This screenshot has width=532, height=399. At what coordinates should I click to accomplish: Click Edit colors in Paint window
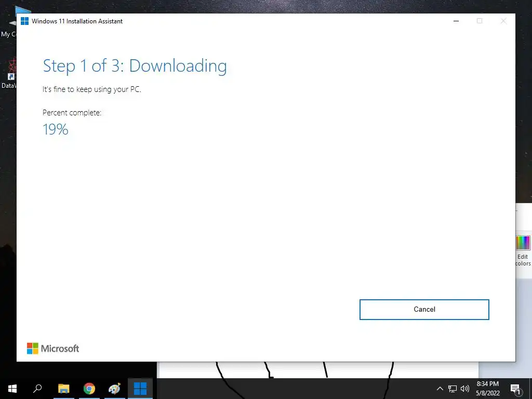point(523,250)
